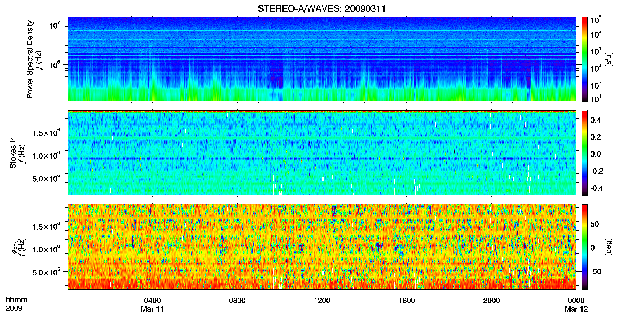The width and height of the screenshot is (644, 332).
Task: Click the 10^2 label on the sfu colorbar
Action: 596,85
